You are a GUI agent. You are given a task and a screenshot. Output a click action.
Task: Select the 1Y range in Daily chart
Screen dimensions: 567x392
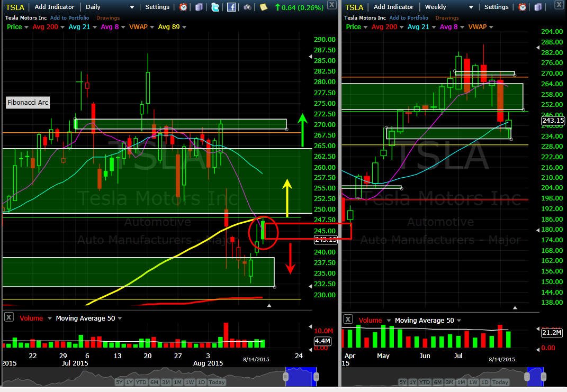[x=129, y=382]
